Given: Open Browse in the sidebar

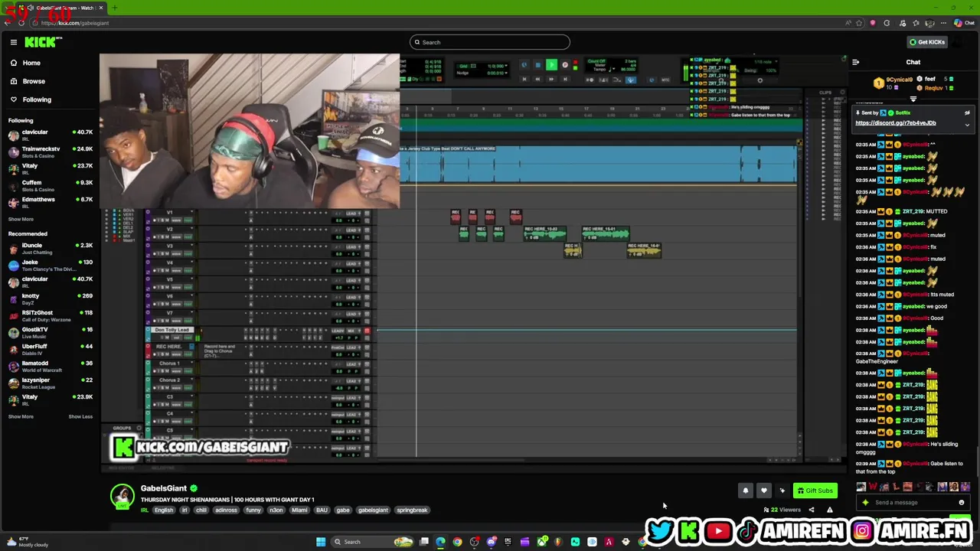Looking at the screenshot, I should pos(34,81).
